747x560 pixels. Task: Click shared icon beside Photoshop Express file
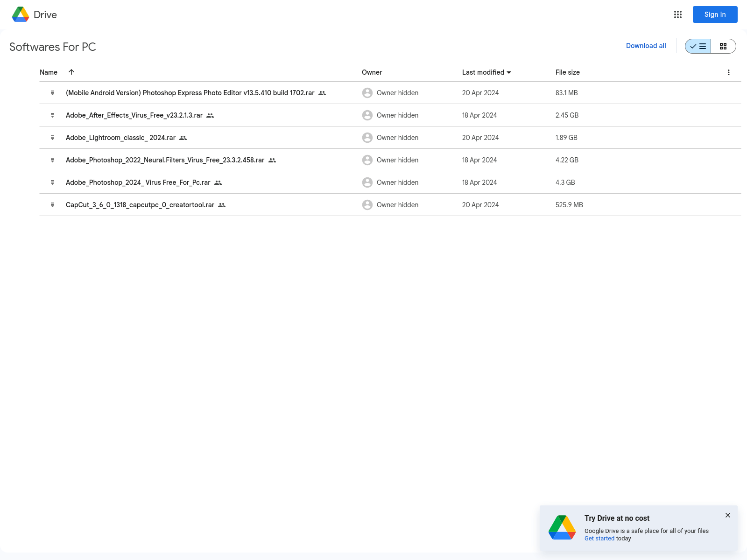pyautogui.click(x=322, y=93)
